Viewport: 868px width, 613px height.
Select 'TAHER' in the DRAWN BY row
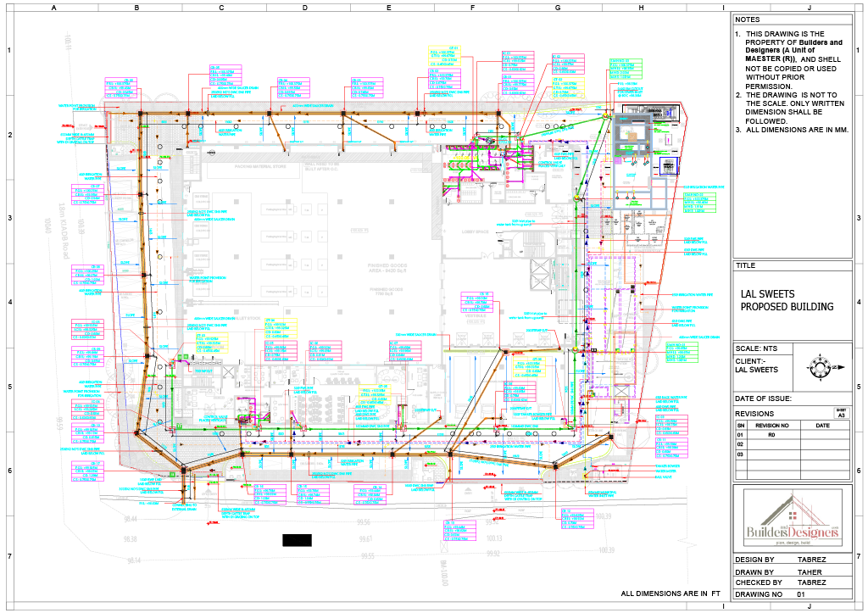(810, 572)
